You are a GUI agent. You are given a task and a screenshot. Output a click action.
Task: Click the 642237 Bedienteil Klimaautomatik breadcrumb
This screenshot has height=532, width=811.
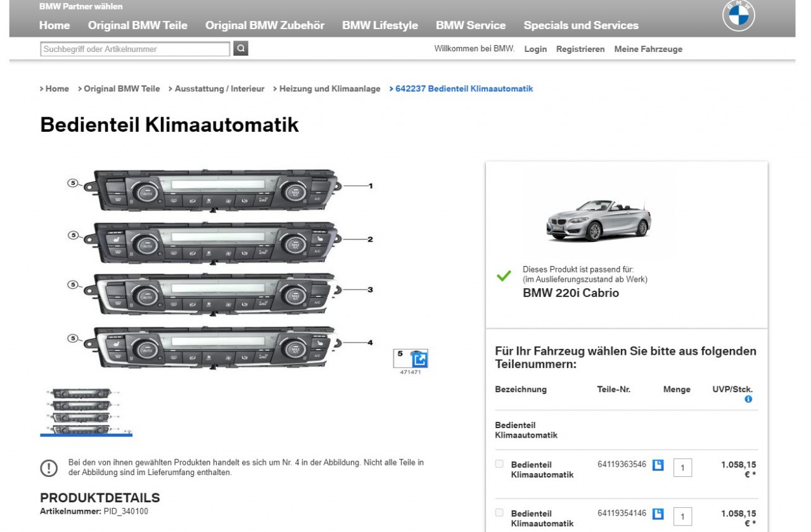464,89
